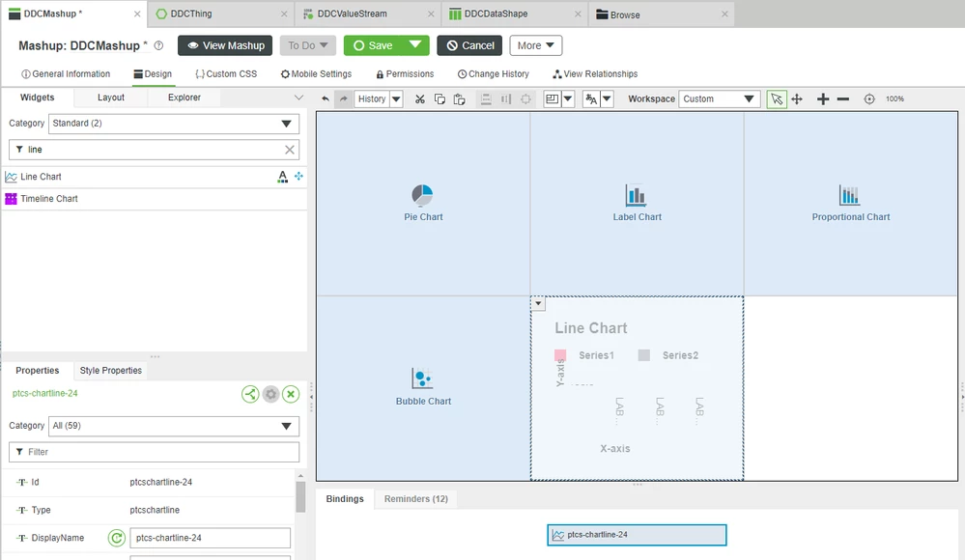Click the localization language icon
The width and height of the screenshot is (965, 560).
coord(591,98)
